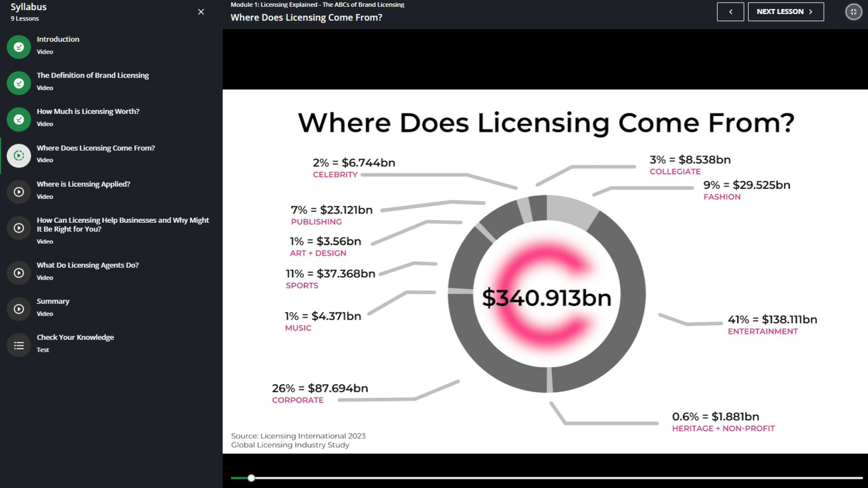Click the seek bar to jump ahead

point(542,478)
